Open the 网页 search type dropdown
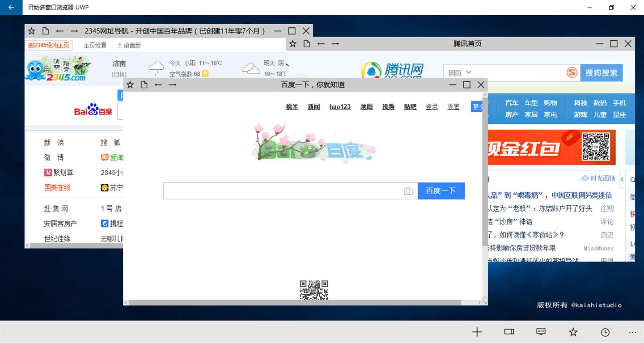The width and height of the screenshot is (644, 343). pos(460,72)
